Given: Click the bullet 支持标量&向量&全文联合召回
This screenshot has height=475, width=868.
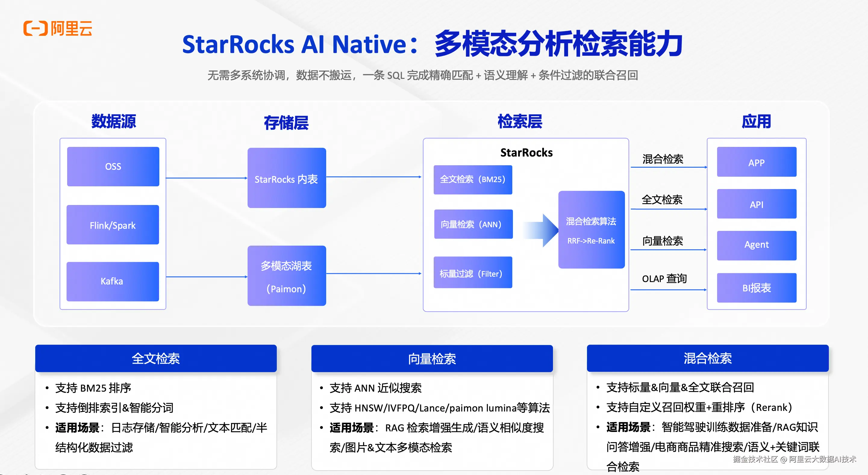Looking at the screenshot, I should (680, 387).
